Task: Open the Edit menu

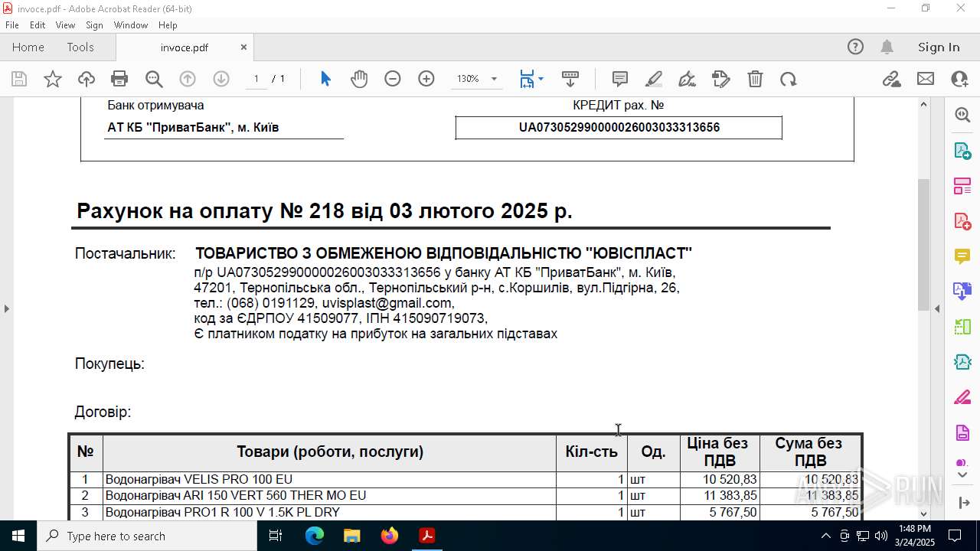Action: tap(38, 24)
